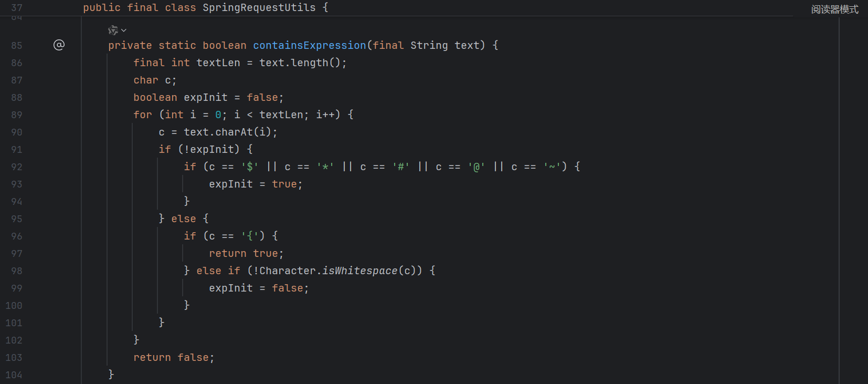Place cursor on the textLen variable declaration
868x384 pixels.
coord(218,63)
